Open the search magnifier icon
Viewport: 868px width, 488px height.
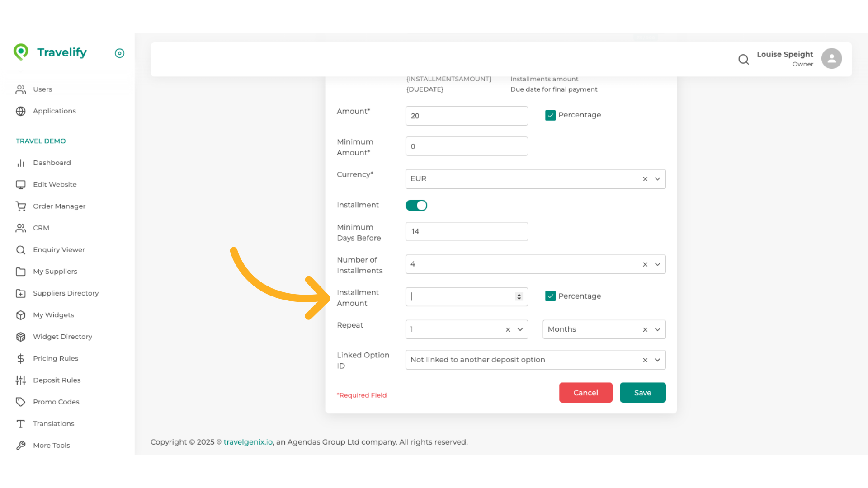[744, 59]
